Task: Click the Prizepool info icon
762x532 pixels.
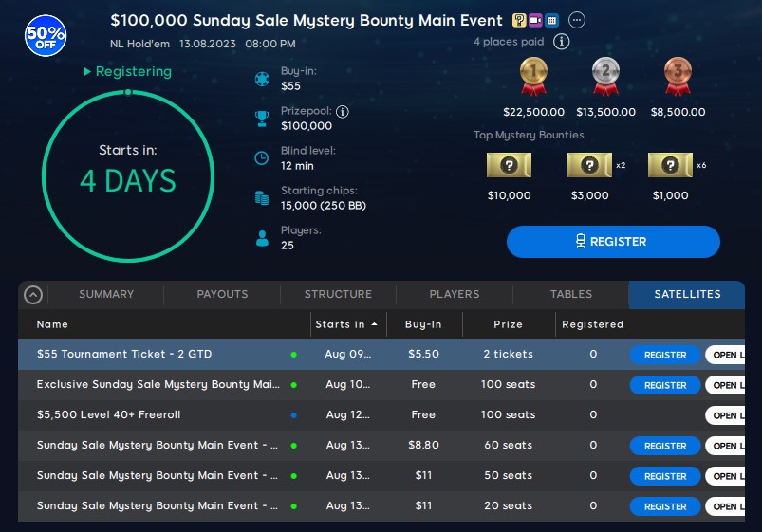Action: (343, 111)
